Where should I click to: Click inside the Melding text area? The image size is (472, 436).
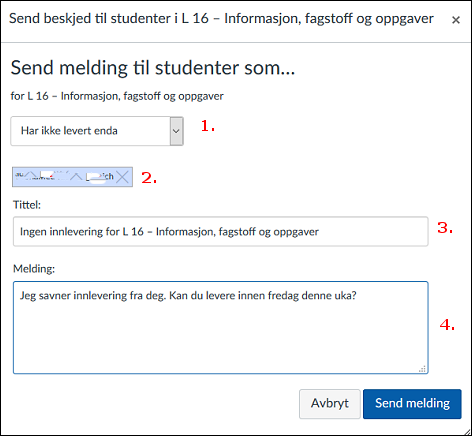[221, 328]
